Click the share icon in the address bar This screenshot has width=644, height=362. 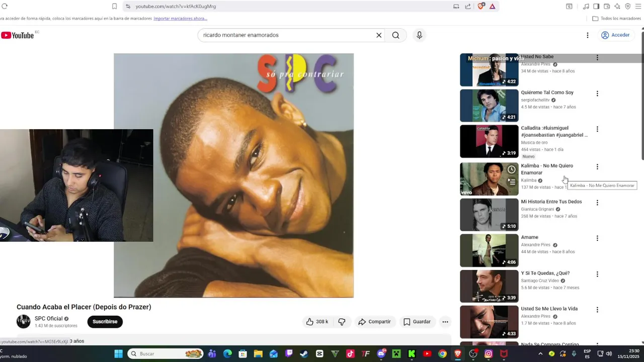point(468,6)
